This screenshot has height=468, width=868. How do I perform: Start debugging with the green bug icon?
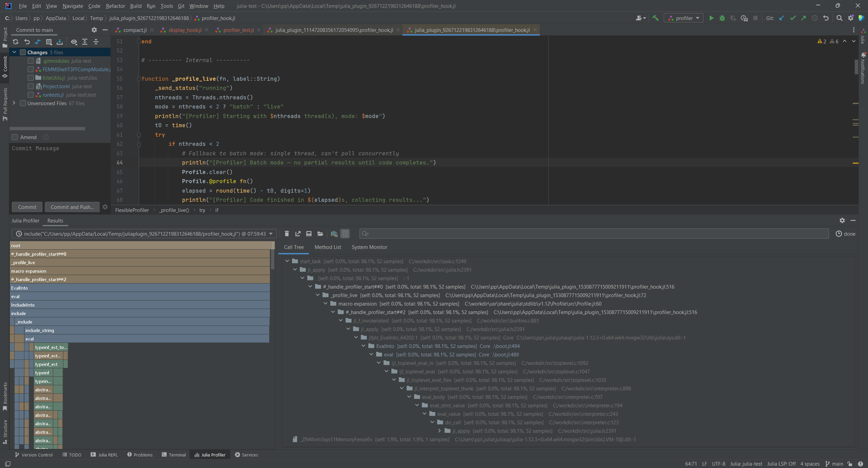(x=722, y=18)
